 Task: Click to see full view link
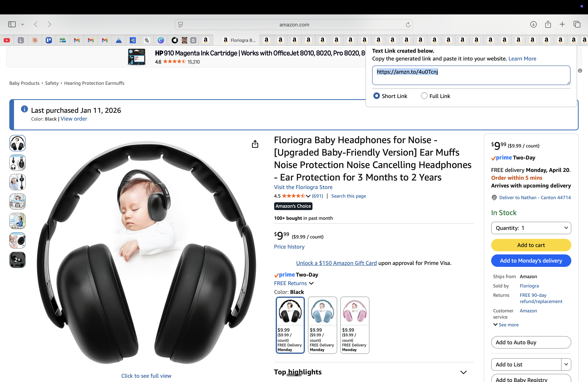tap(146, 376)
